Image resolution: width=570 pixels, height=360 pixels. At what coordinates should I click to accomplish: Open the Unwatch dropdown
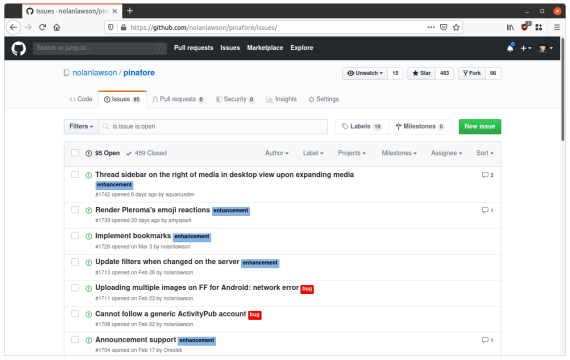[365, 73]
